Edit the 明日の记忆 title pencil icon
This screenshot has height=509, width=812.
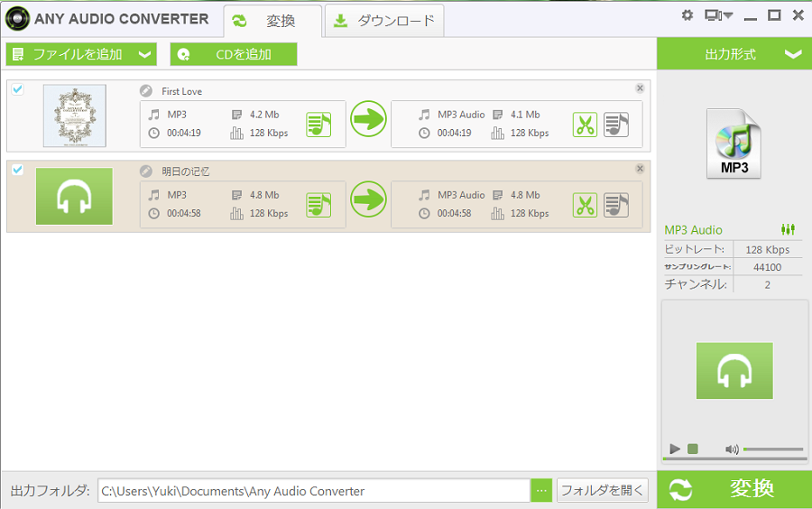click(146, 171)
